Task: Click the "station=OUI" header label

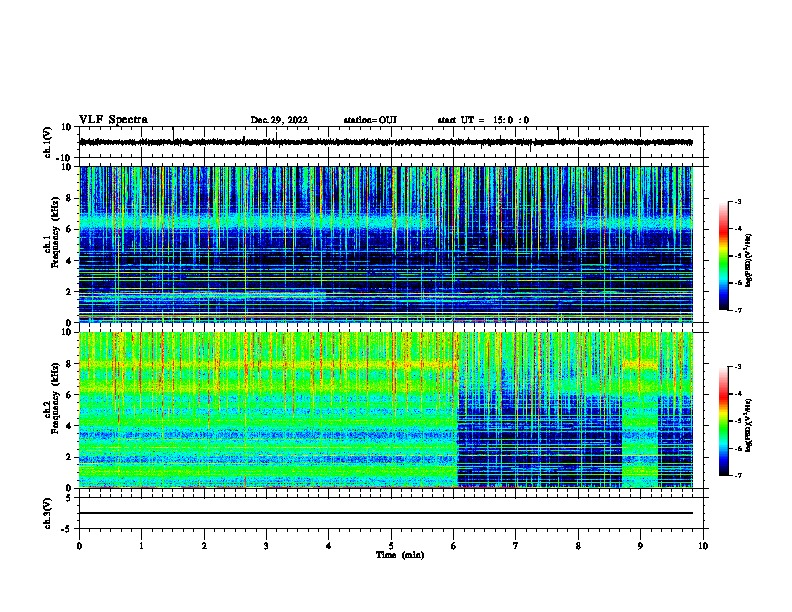Action: pos(370,120)
